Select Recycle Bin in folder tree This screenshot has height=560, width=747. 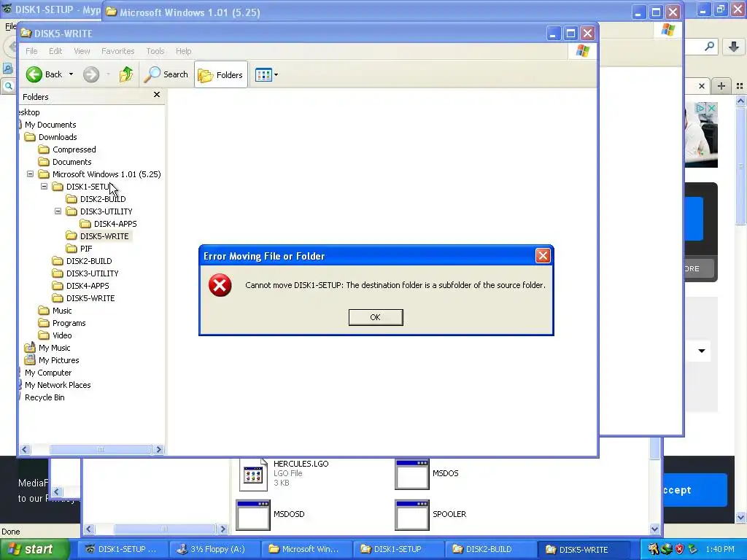[44, 397]
